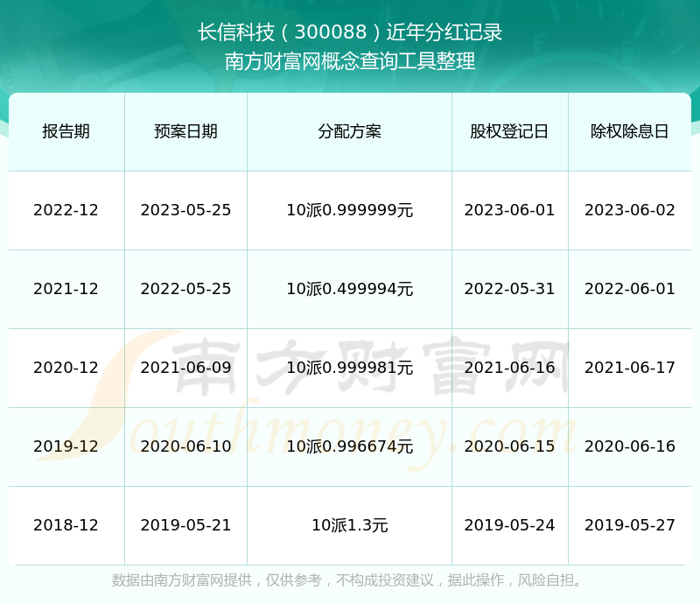Select plan cell 10派0.996674元
Screen dimensions: 700x604
click(349, 446)
